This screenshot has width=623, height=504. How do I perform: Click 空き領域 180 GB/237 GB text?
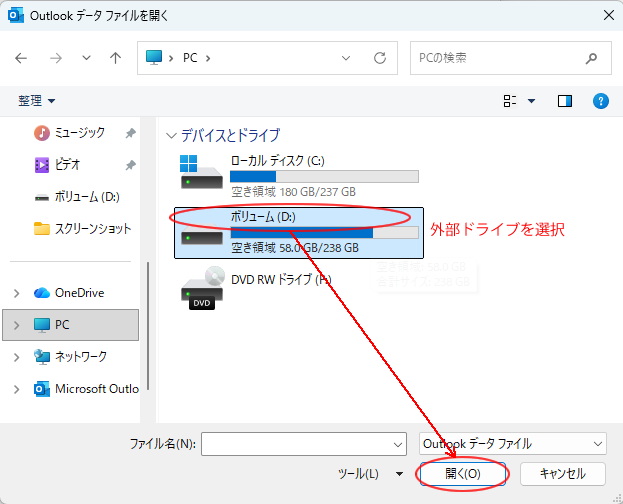coord(293,192)
